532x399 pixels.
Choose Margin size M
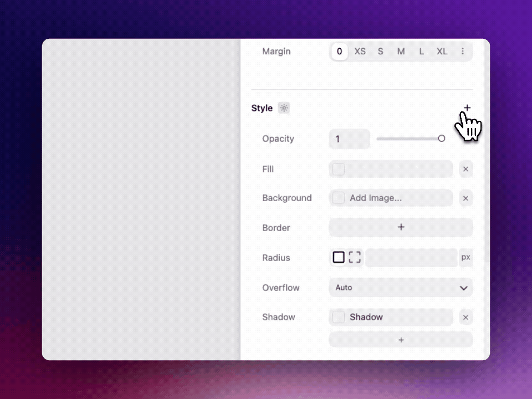(x=401, y=52)
